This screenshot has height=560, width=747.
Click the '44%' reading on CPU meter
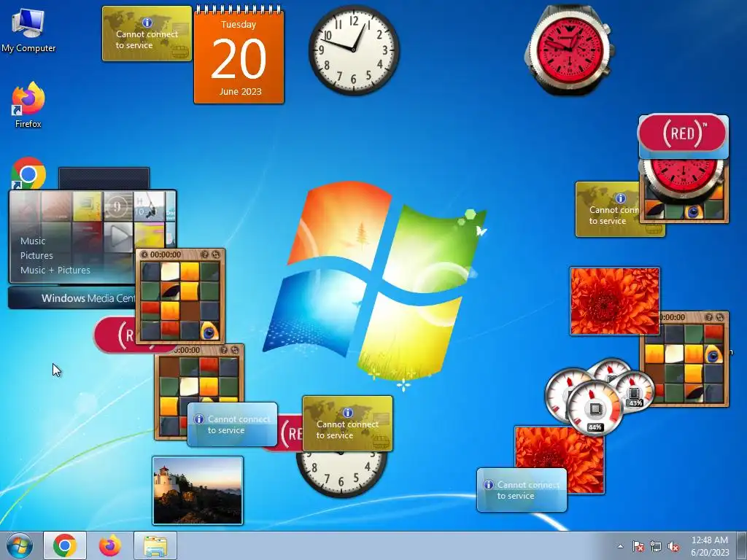[x=595, y=427]
